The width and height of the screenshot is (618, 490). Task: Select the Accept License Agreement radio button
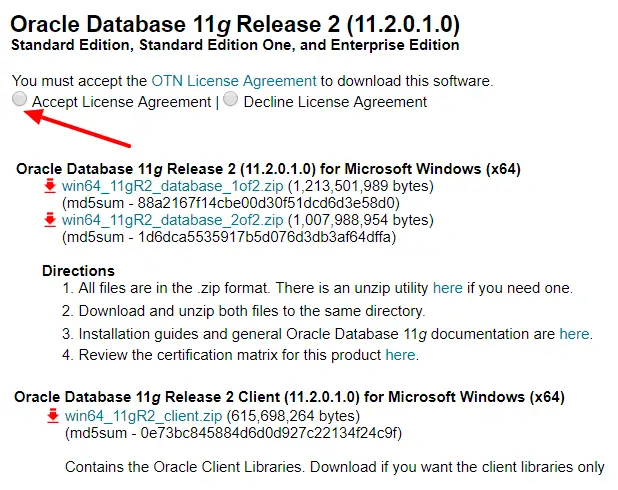(x=19, y=100)
